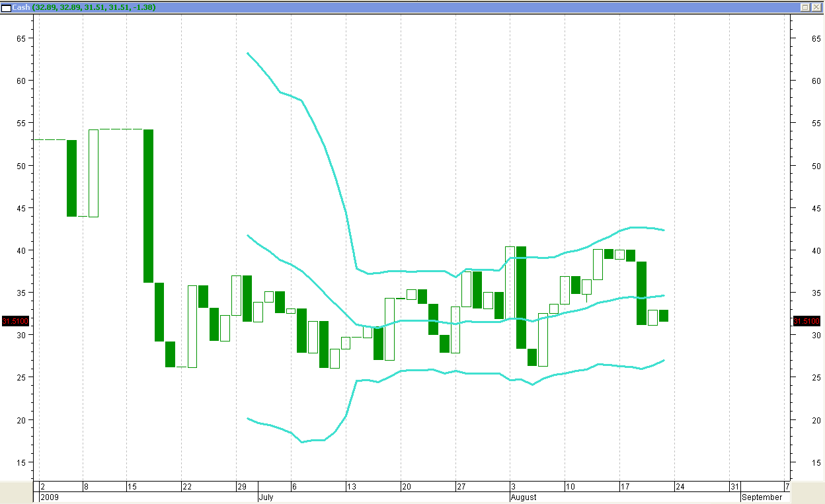Select the last filled candle at 31.51
The image size is (825, 504).
pos(664,316)
